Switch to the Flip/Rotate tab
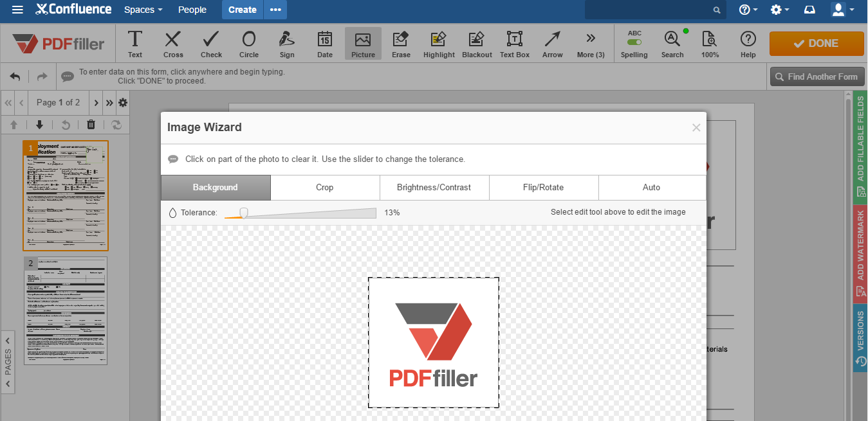Screen dimensions: 868x421 tap(544, 188)
